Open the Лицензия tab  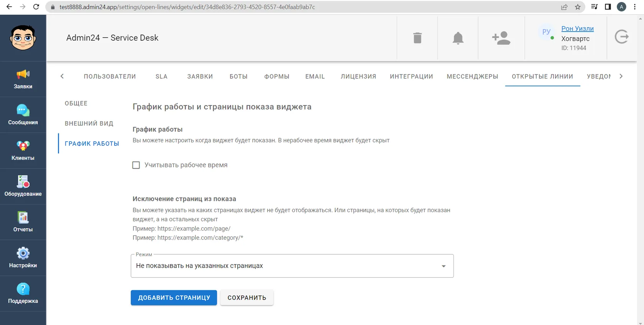tap(358, 76)
